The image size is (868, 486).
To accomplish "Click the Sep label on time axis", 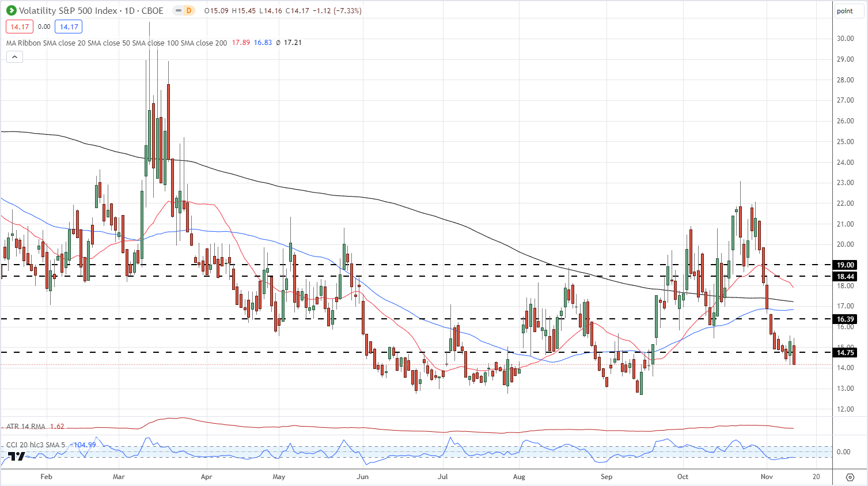I will 606,477.
